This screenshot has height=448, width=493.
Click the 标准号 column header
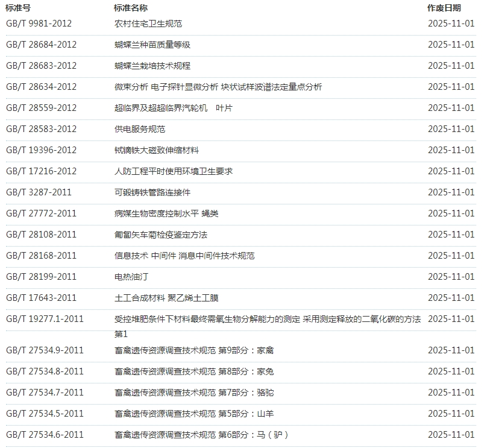click(18, 8)
